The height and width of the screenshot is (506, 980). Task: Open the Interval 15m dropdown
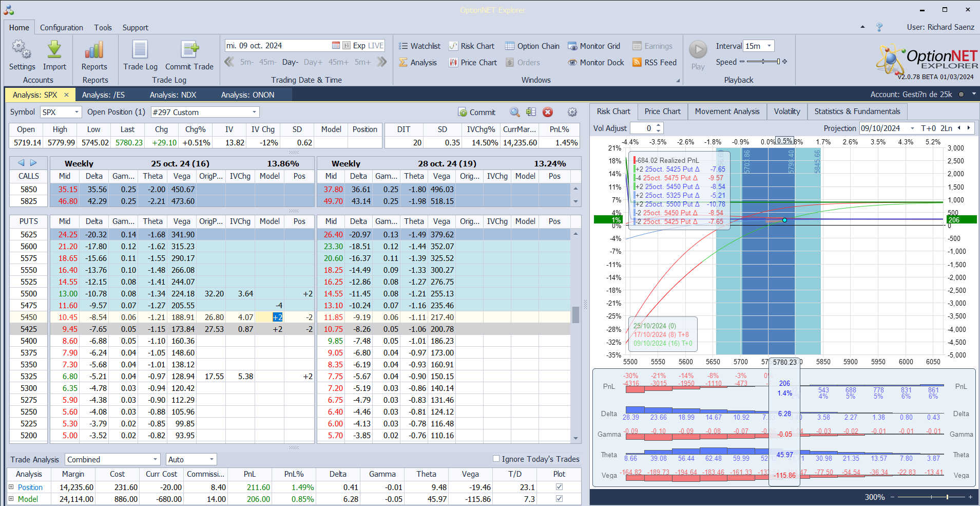click(x=769, y=46)
